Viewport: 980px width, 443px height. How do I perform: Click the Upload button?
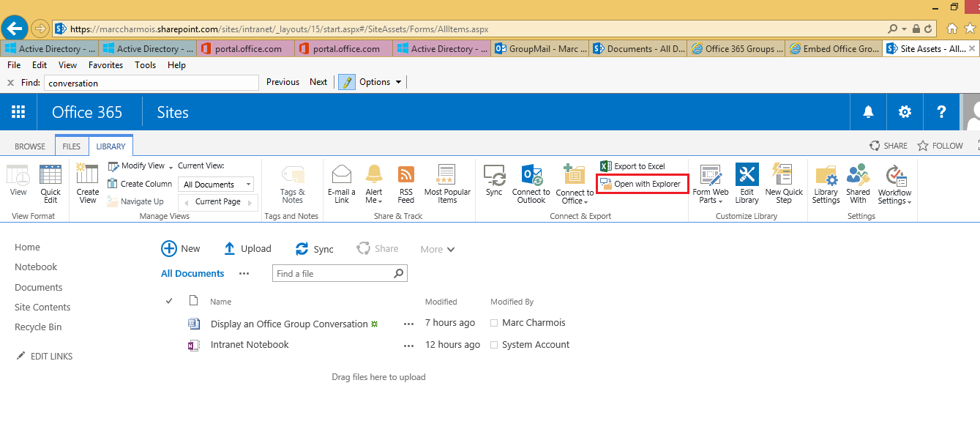tap(247, 249)
